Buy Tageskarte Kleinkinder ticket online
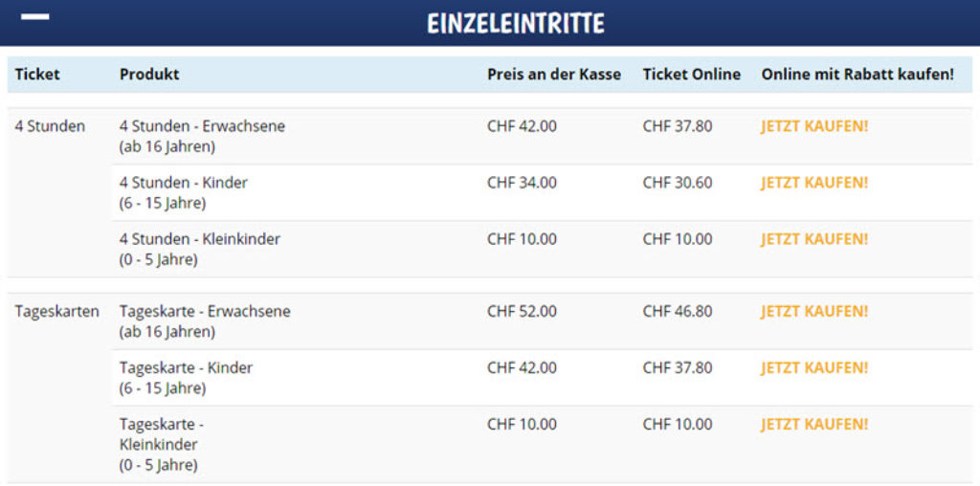Viewport: 980px width, 486px height. point(814,425)
